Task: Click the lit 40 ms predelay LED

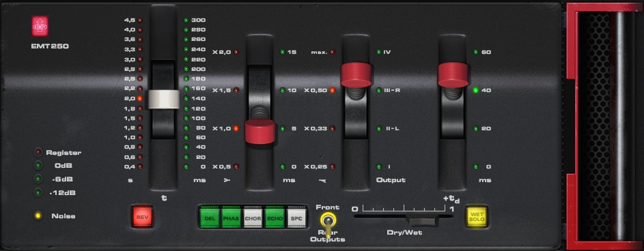Action: (475, 90)
